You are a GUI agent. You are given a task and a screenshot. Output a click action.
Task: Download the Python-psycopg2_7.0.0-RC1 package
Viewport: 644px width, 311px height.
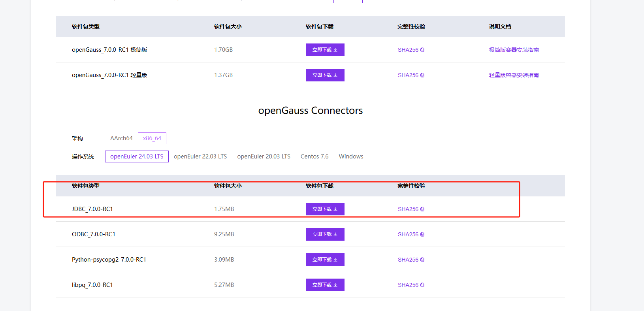click(x=325, y=260)
